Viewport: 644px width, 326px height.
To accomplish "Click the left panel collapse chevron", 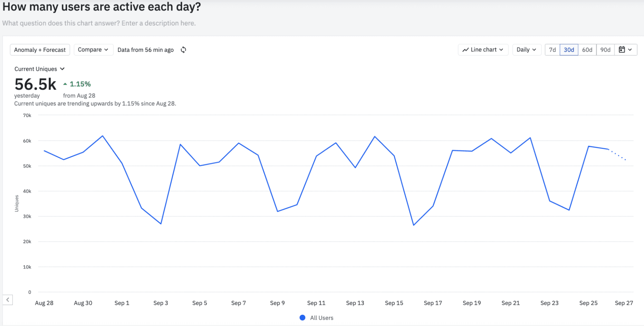I will tap(7, 300).
